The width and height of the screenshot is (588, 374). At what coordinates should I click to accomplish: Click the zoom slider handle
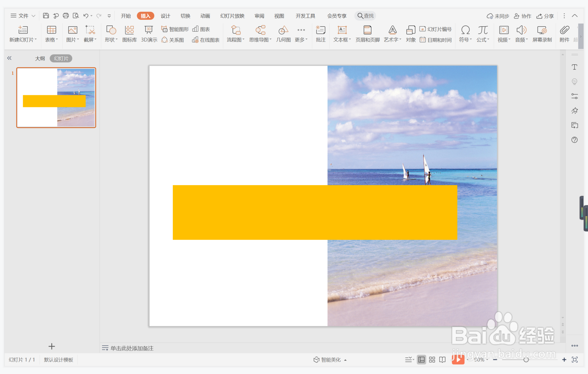point(526,360)
